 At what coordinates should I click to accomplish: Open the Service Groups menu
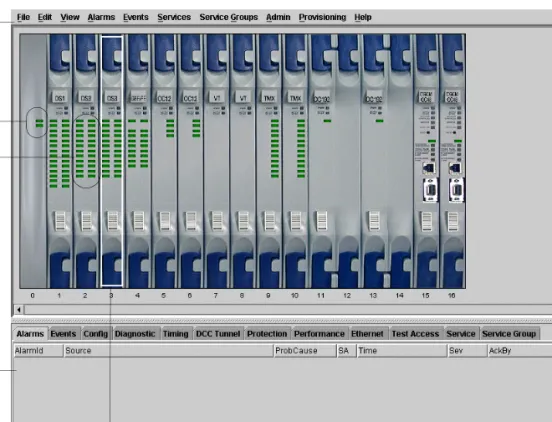[x=228, y=17]
